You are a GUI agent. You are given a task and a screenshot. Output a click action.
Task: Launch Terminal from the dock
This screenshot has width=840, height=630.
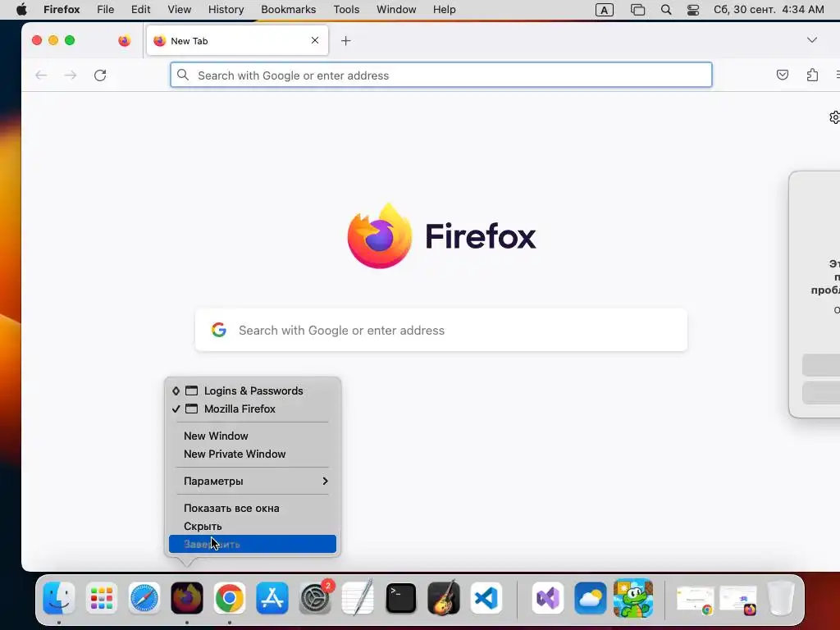coord(400,598)
